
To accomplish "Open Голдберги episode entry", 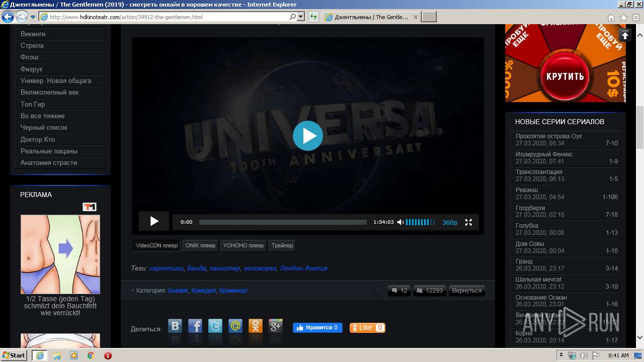I will tap(567, 211).
